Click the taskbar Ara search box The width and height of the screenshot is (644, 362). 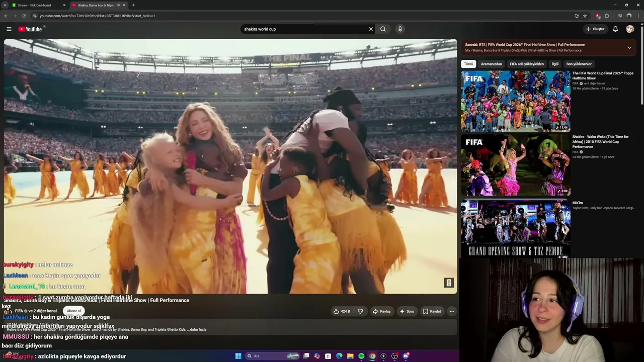pyautogui.click(x=272, y=356)
